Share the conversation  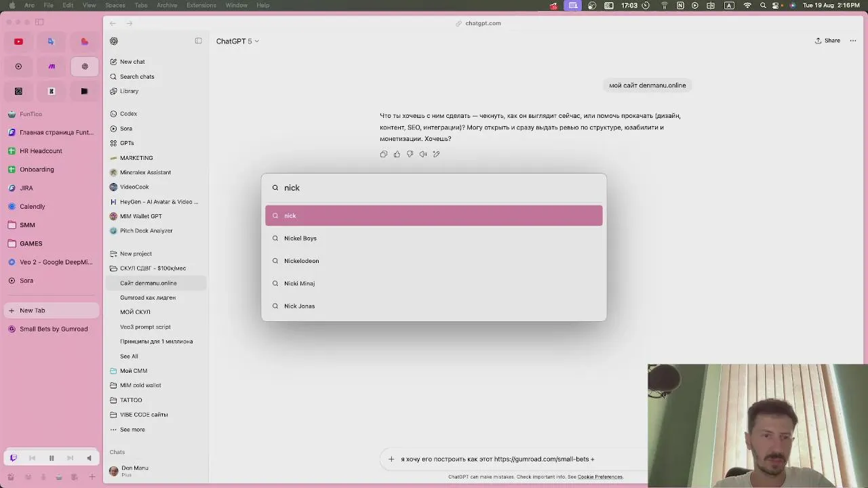827,41
